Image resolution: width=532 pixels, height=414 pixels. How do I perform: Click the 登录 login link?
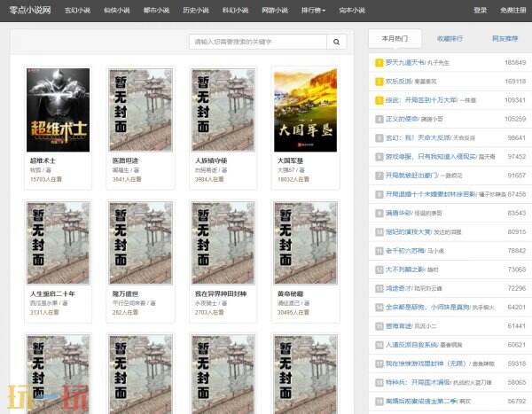pyautogui.click(x=480, y=11)
